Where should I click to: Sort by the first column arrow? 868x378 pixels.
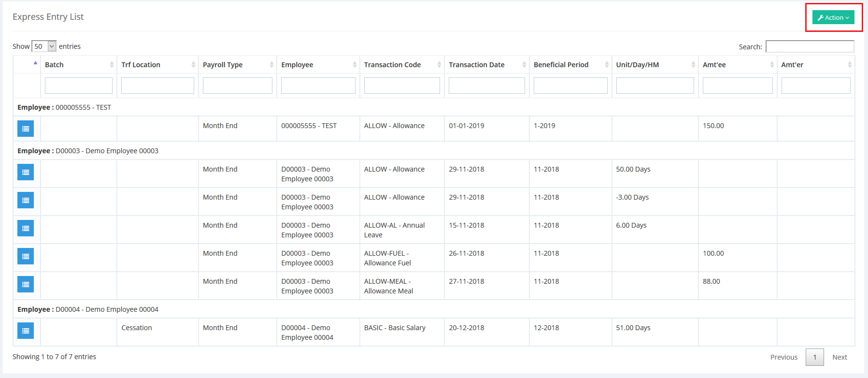(35, 63)
